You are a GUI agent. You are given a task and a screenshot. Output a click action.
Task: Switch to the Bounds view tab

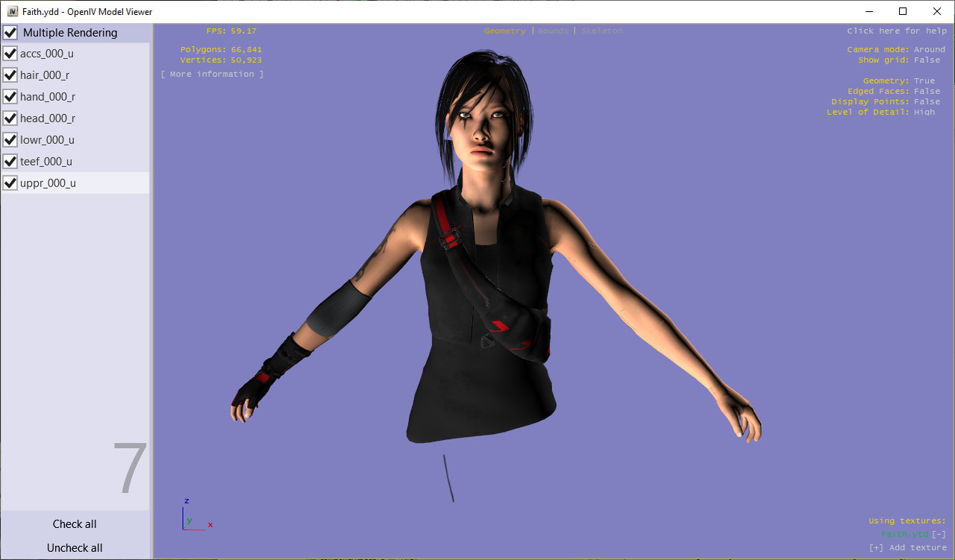[x=553, y=31]
